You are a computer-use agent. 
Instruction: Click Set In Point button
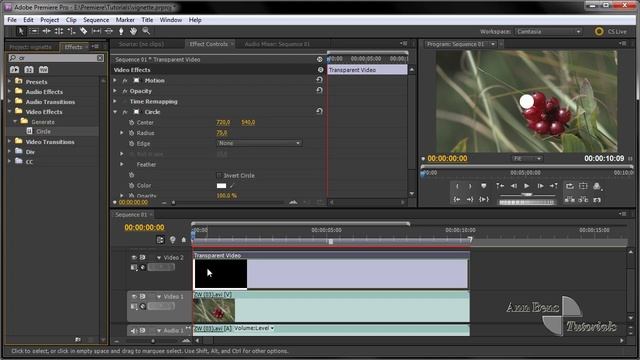pyautogui.click(x=457, y=186)
